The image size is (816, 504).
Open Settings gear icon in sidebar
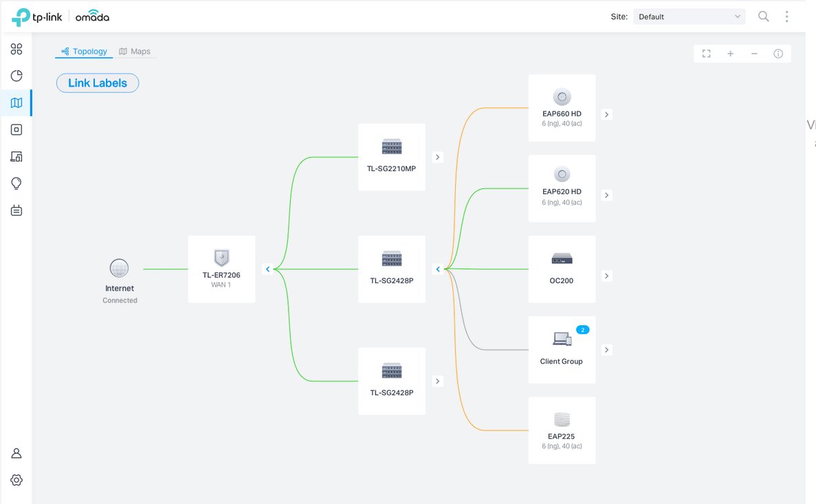(16, 480)
